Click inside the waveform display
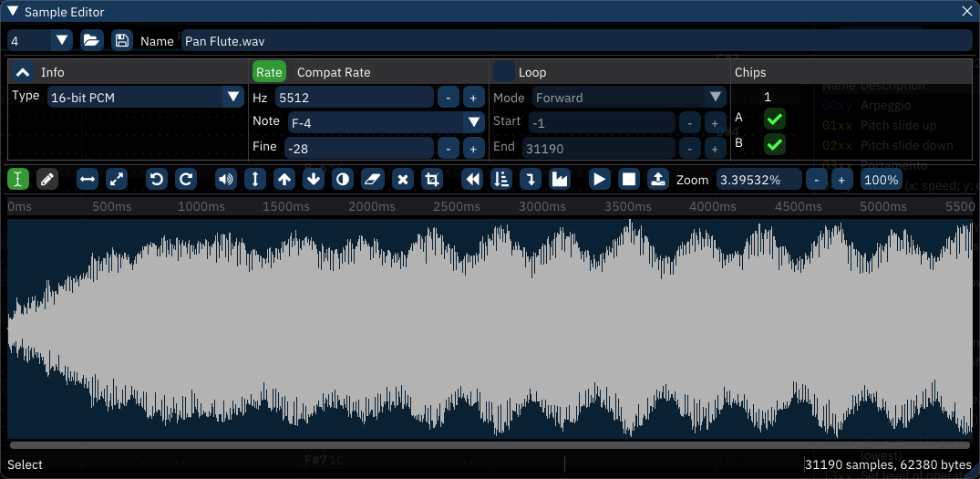Viewport: 980px width, 479px height. tap(490, 328)
